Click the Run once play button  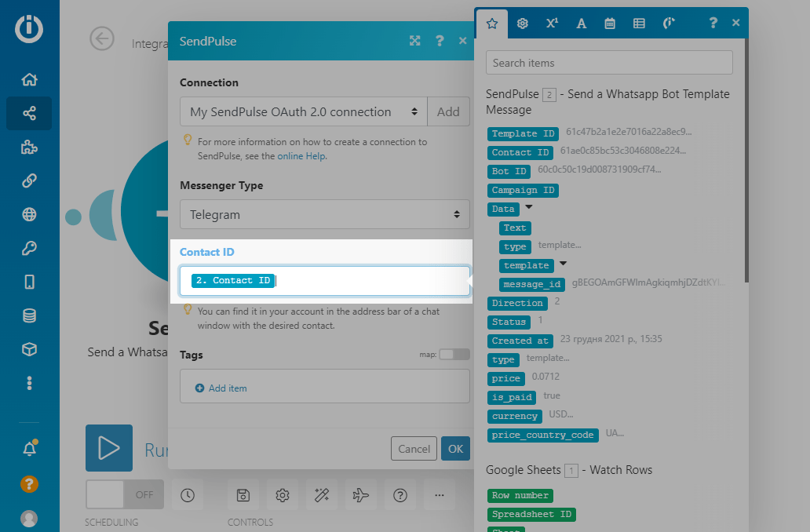(x=109, y=448)
